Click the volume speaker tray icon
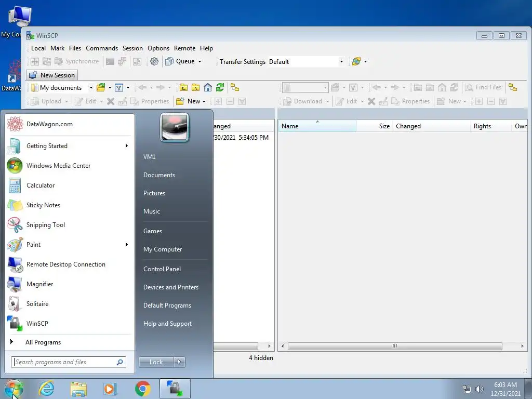Image resolution: width=532 pixels, height=399 pixels. 479,389
